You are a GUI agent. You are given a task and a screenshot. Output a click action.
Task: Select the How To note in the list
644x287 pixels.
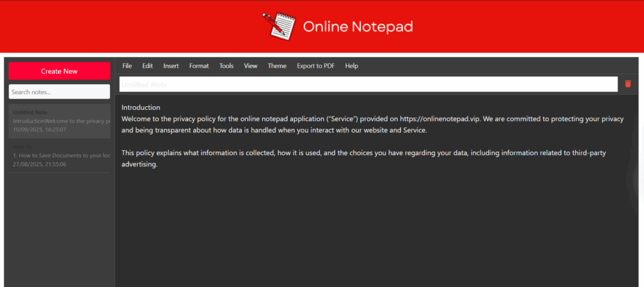59,155
